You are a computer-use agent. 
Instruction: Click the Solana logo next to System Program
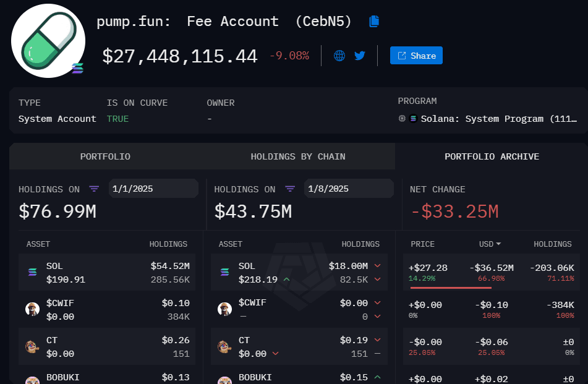click(x=413, y=119)
